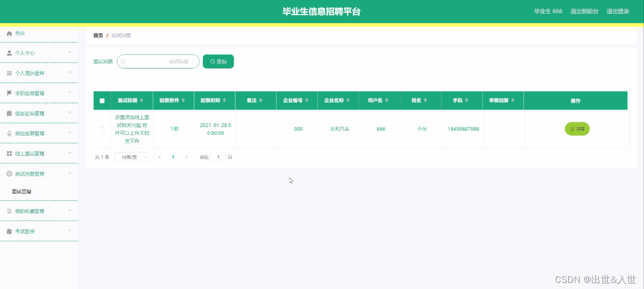Expand 考试管理 menu chevron
The height and width of the screenshot is (289, 644).
[x=70, y=231]
